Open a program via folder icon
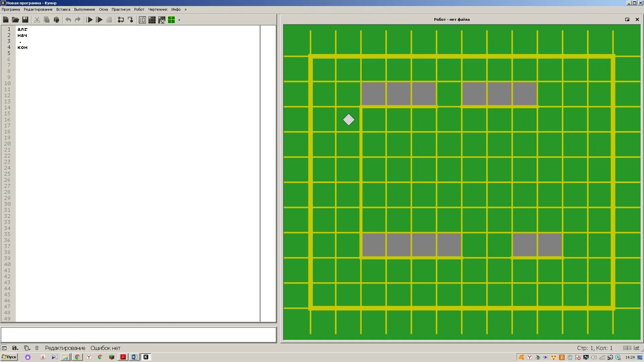 pyautogui.click(x=15, y=20)
